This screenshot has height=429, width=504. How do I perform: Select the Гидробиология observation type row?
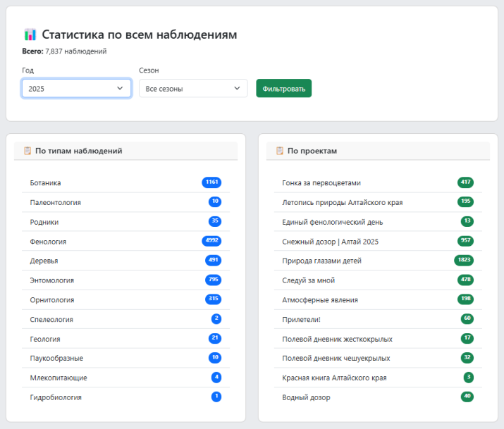[x=56, y=397]
